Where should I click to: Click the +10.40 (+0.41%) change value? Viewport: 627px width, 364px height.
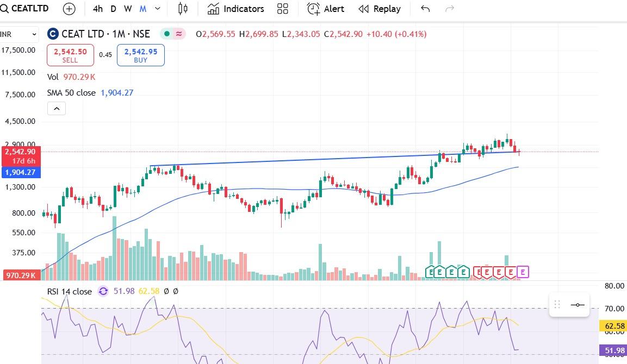(x=396, y=34)
